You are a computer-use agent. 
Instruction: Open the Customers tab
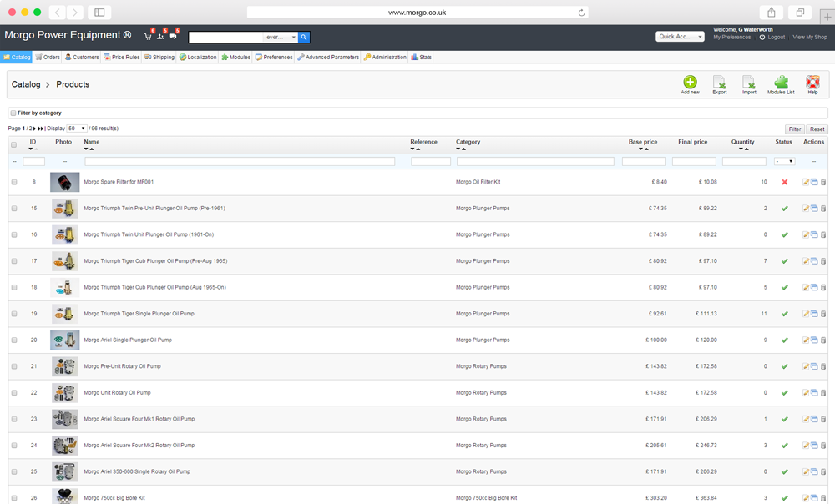click(x=82, y=57)
